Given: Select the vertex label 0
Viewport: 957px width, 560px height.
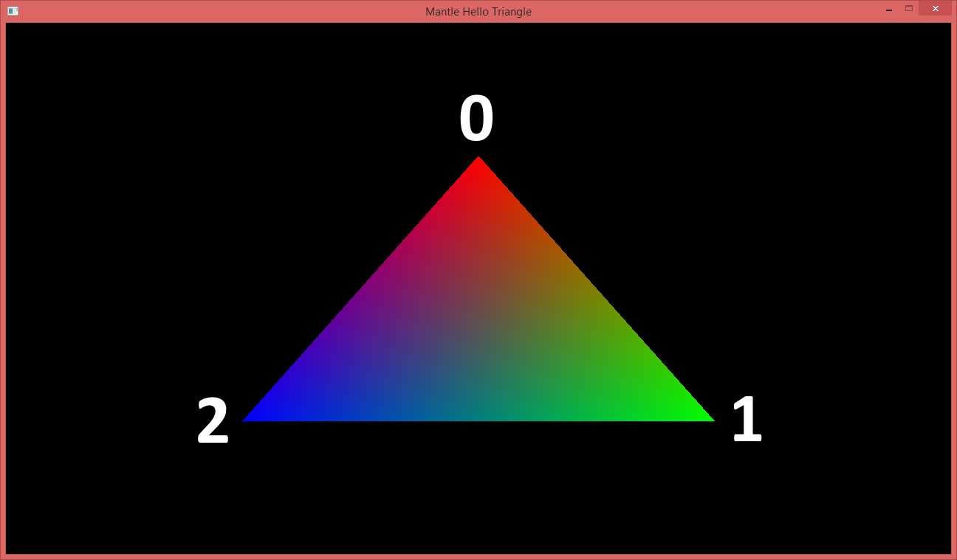Looking at the screenshot, I should tap(478, 118).
